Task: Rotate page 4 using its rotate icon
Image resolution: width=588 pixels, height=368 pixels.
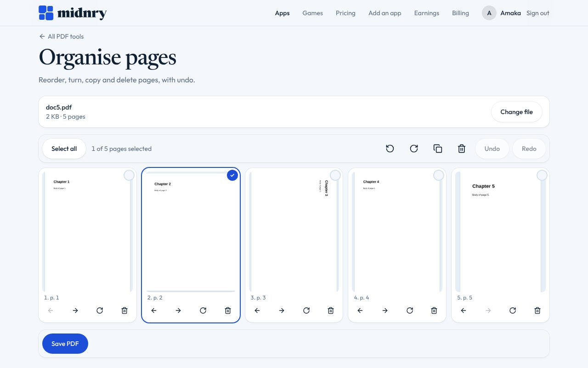Action: pos(410,310)
